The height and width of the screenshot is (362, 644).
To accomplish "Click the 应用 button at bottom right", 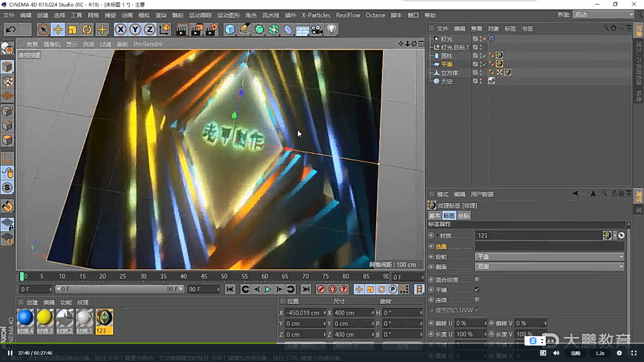I will point(402,346).
